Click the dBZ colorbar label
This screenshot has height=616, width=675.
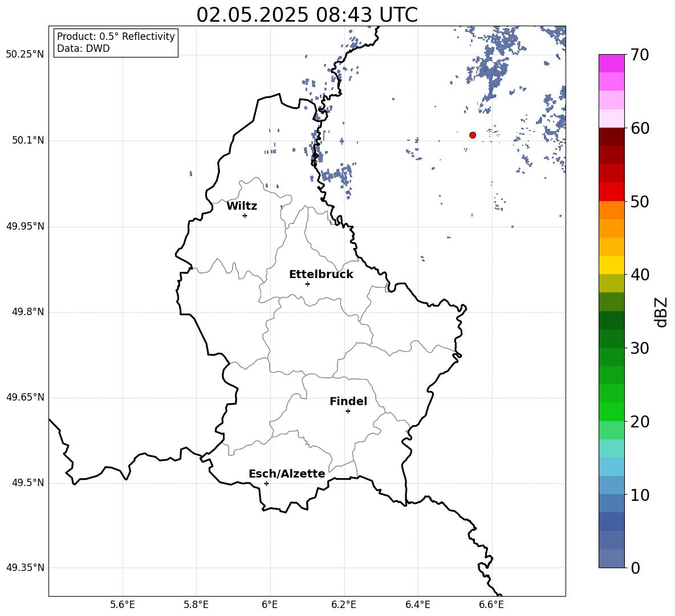(x=662, y=312)
